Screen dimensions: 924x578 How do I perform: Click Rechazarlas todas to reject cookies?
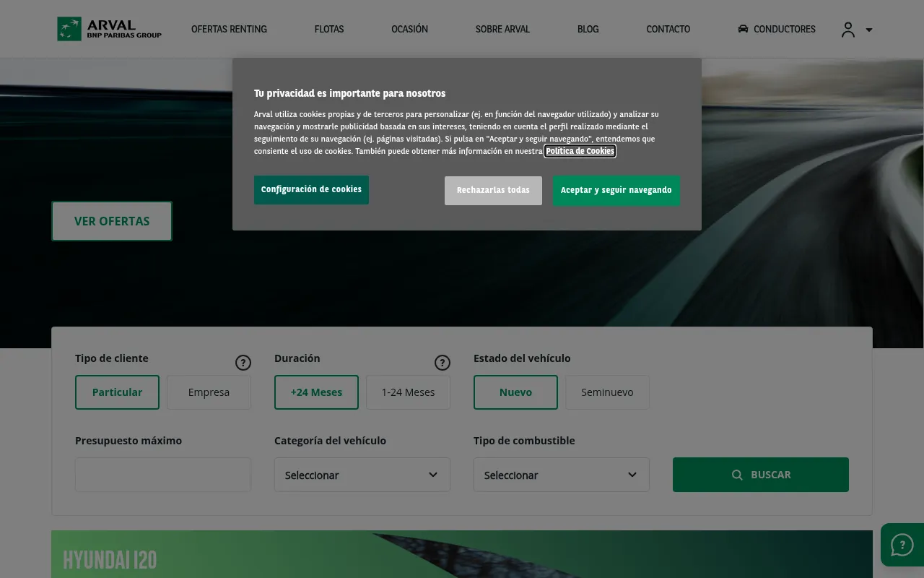(493, 191)
